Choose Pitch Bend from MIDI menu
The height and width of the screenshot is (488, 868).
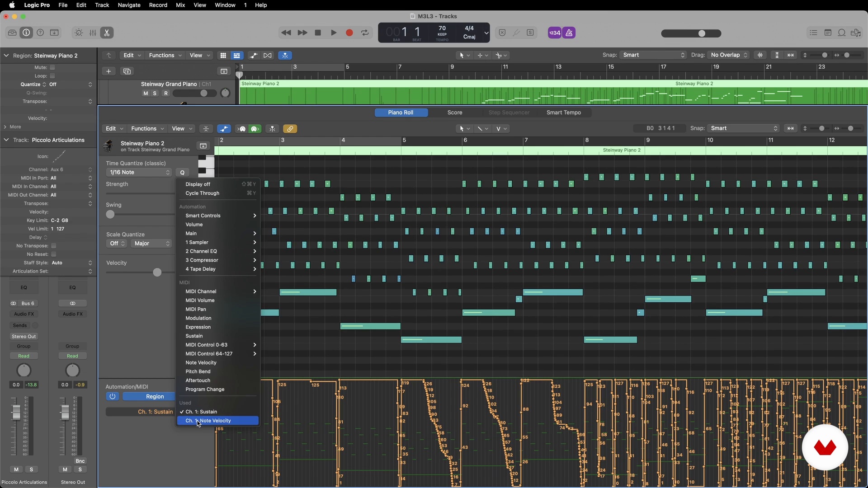(x=198, y=371)
